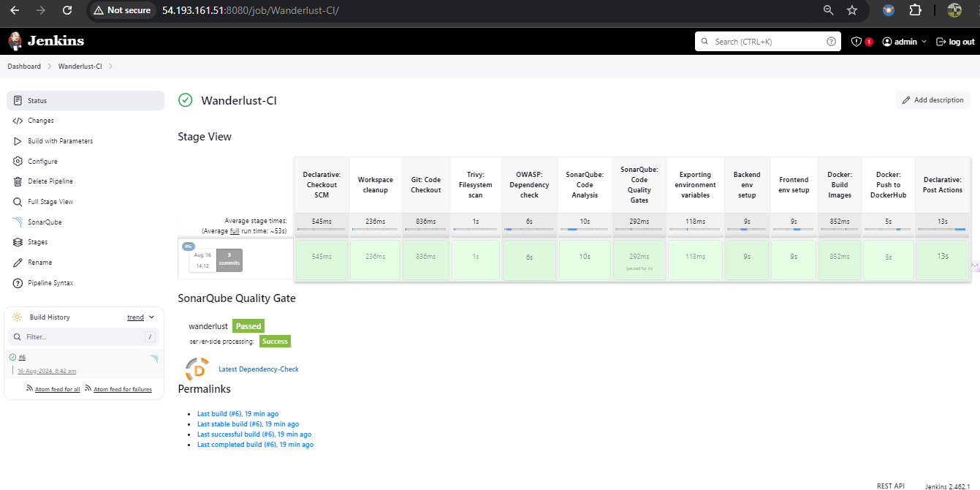Bookmark this page with star icon

(x=852, y=10)
